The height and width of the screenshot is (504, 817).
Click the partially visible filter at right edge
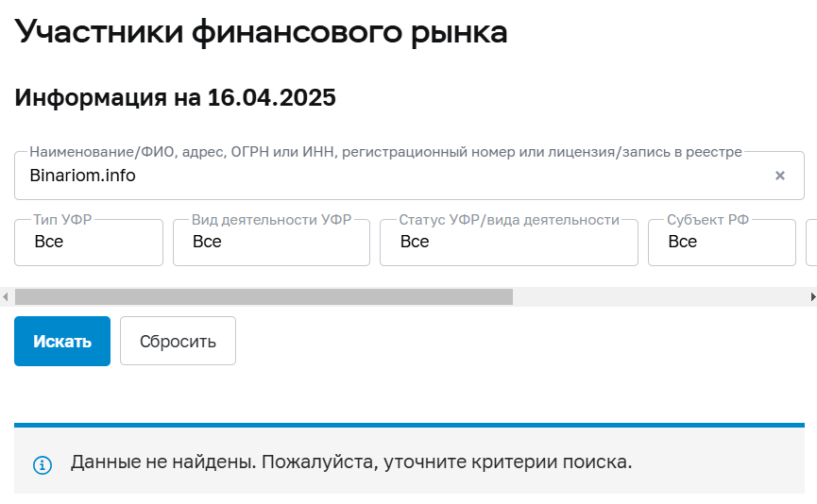[811, 243]
